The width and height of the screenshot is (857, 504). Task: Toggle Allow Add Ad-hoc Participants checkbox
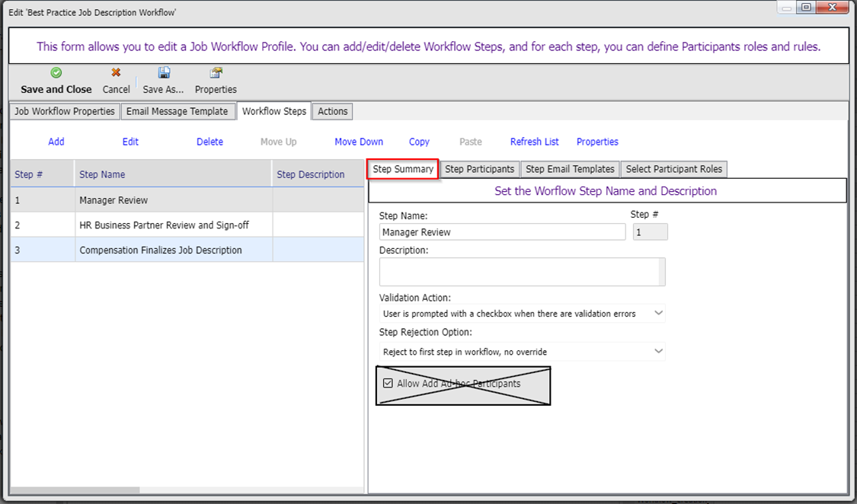pos(388,384)
